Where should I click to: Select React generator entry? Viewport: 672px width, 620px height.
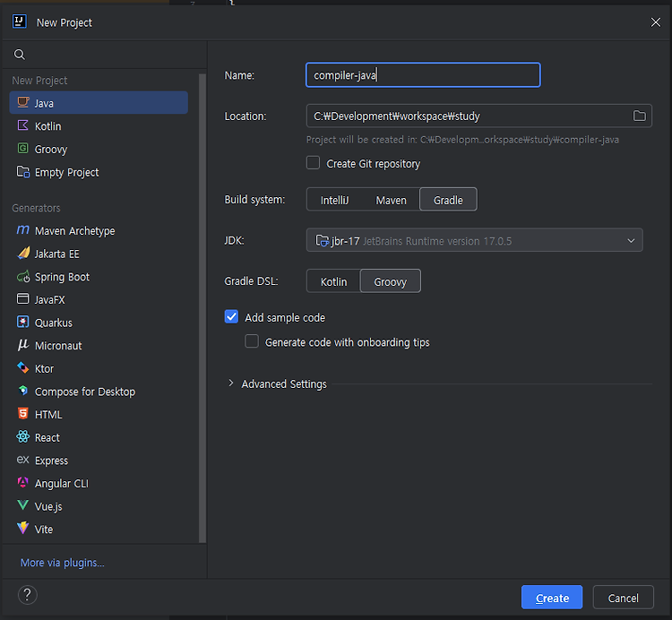coord(99,437)
